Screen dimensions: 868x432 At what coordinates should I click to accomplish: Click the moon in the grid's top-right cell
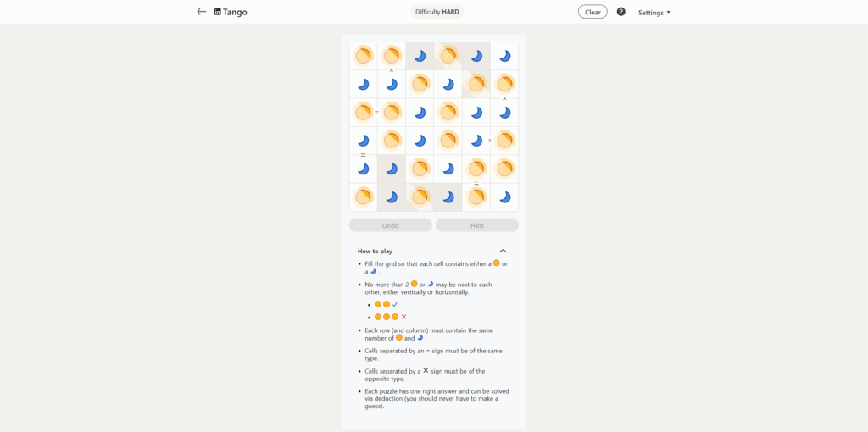coord(504,56)
